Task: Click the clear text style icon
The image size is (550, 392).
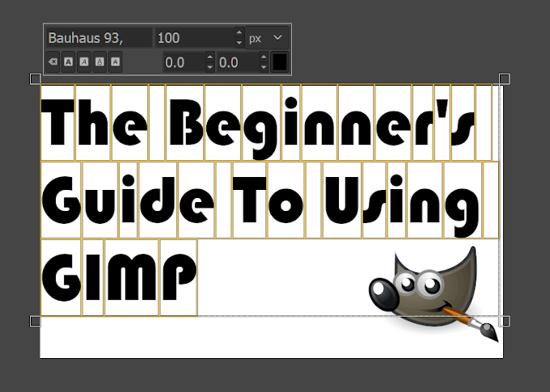Action: click(x=53, y=61)
